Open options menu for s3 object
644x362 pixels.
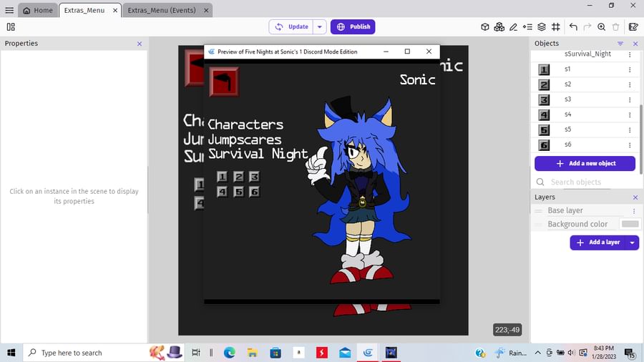click(x=630, y=99)
